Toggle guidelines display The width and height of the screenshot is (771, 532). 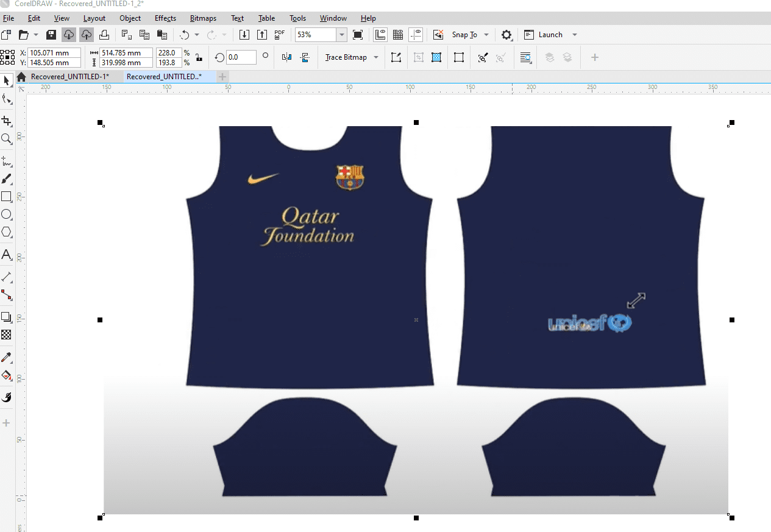click(416, 35)
